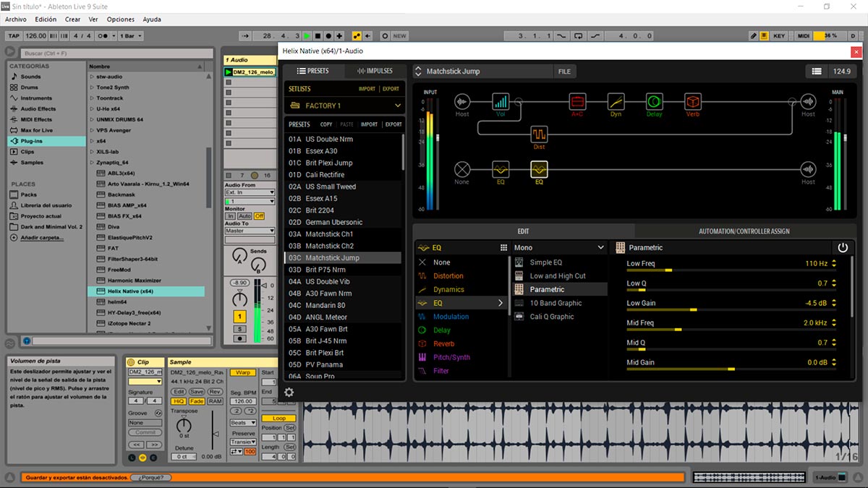Open the FACTORY 1 setlist dropdown
This screenshot has width=868, height=488.
pos(344,106)
